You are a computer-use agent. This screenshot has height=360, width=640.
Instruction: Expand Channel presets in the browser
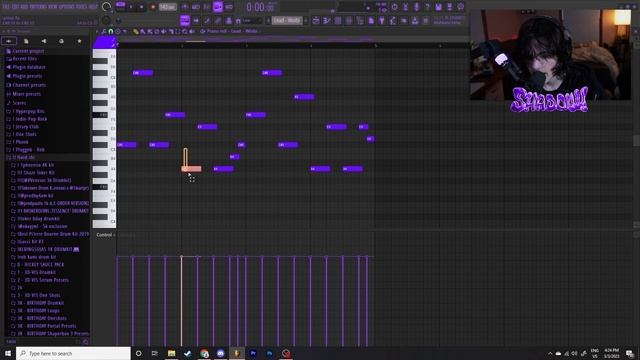pyautogui.click(x=29, y=85)
